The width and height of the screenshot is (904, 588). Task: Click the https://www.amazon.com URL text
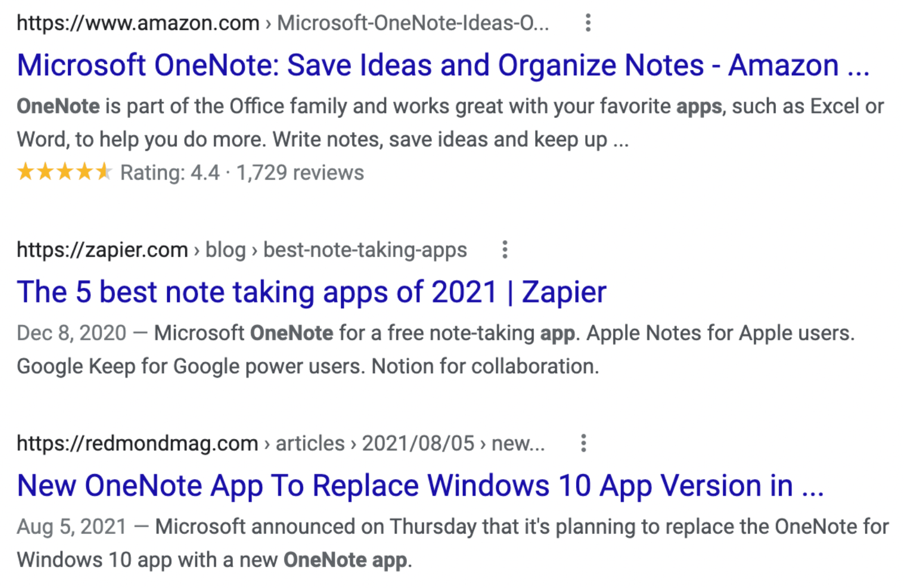pos(138,23)
